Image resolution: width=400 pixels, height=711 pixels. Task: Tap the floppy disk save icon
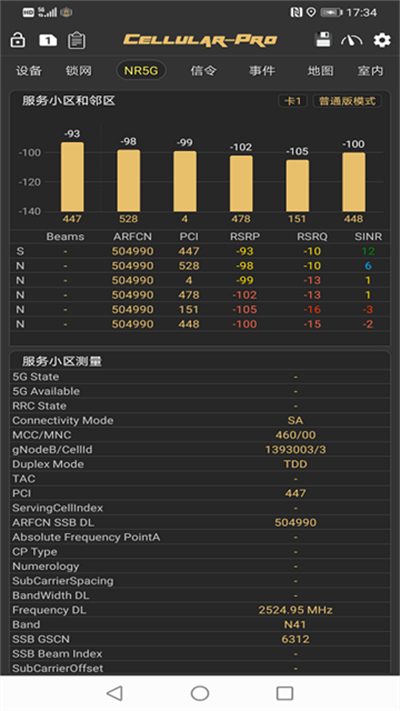pyautogui.click(x=323, y=40)
